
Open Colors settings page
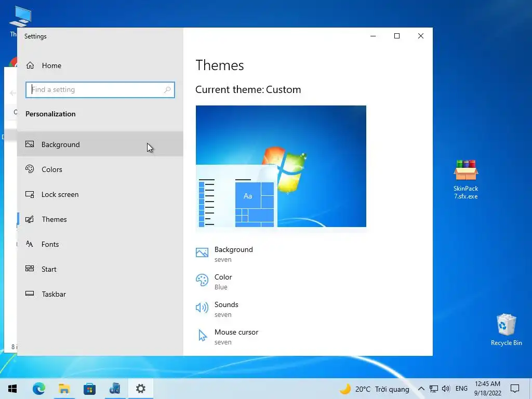[x=100, y=169]
